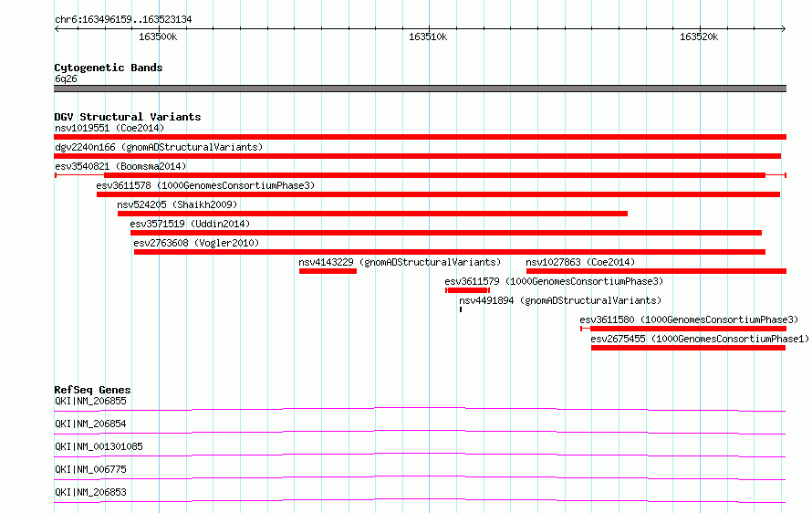Click the red bar of nsv524205

372,214
